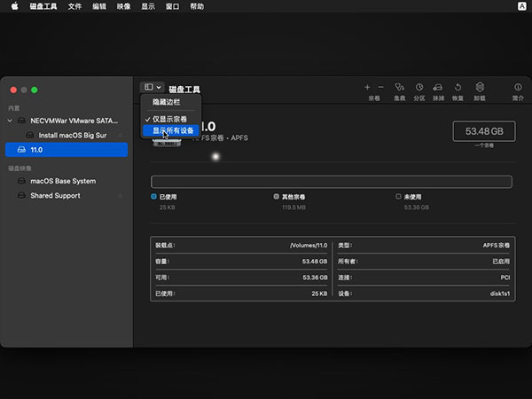
Task: Click the 53.36 GB available value in table
Action: point(315,278)
